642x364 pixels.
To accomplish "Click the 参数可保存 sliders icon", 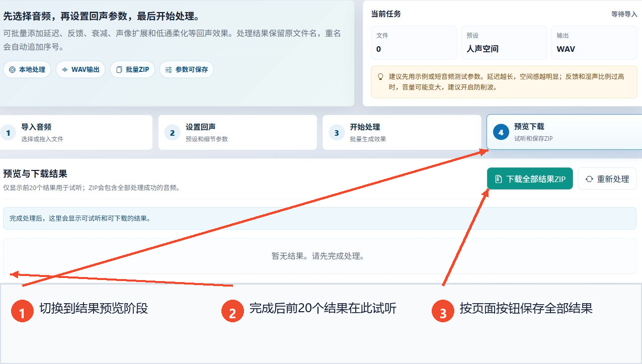I will tap(169, 69).
